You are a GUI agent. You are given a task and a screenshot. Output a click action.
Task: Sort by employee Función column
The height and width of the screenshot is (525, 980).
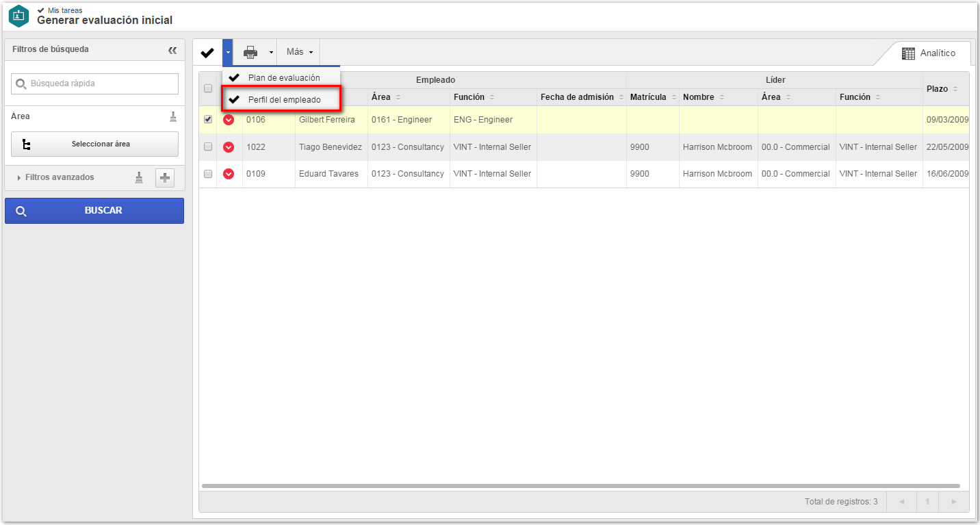[x=493, y=97]
